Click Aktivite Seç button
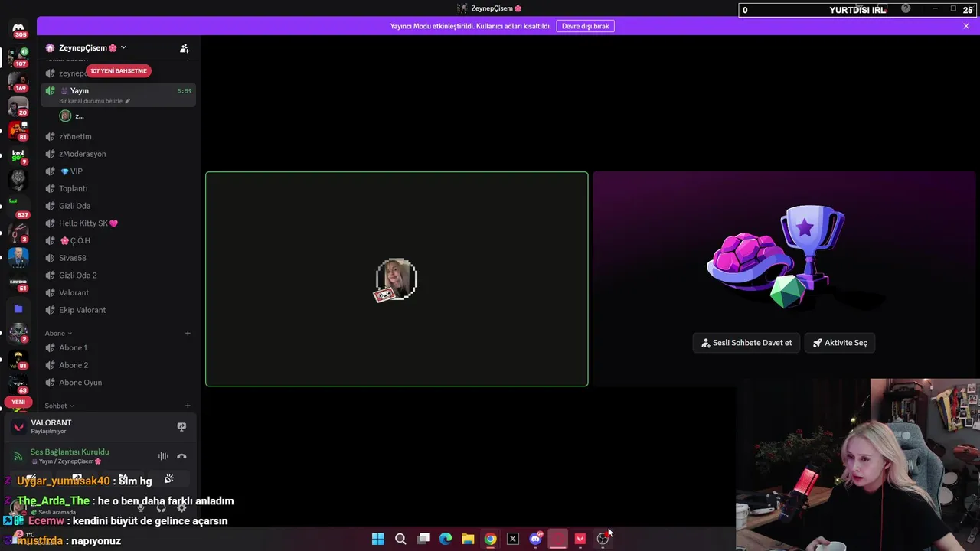 840,343
